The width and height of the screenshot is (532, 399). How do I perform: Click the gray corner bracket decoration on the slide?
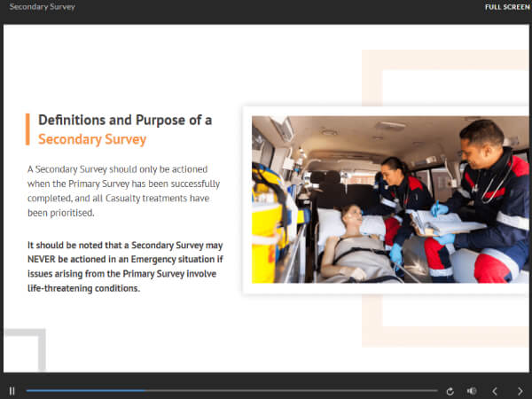(x=26, y=349)
